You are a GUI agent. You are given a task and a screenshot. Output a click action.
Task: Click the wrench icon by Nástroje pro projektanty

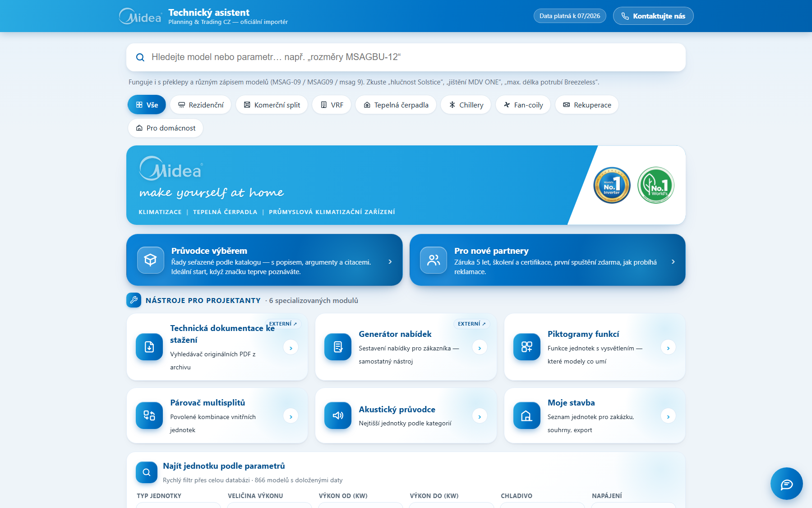tap(134, 300)
